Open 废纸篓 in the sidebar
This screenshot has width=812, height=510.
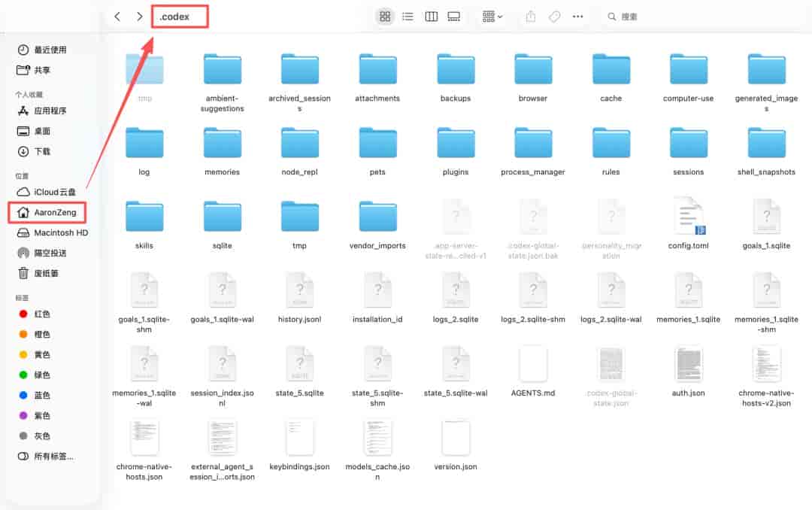[38, 273]
